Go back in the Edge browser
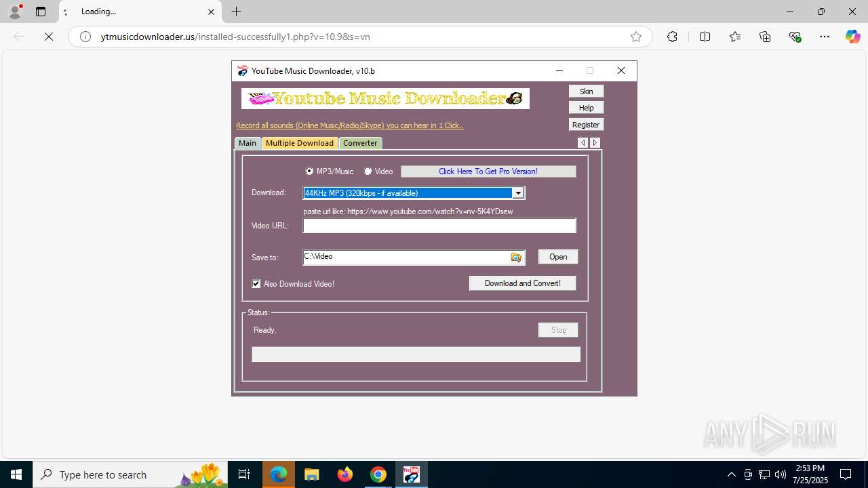 (x=19, y=37)
